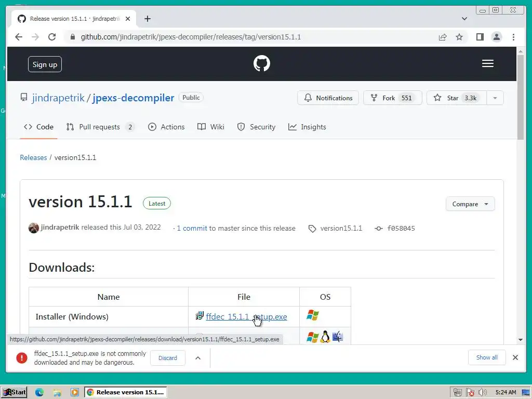Screen dimensions: 532x399
Task: Click scrollbar down arrow
Action: click(521, 340)
